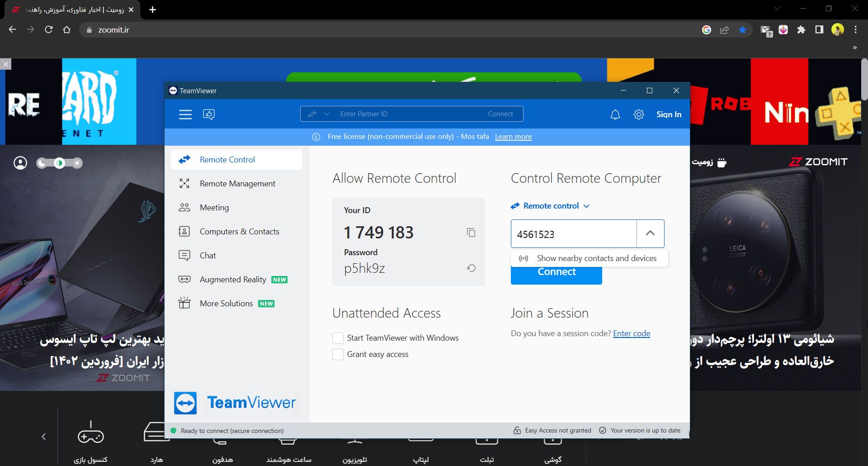Close the Zoomit browser tab
Image resolution: width=868 pixels, height=466 pixels.
[131, 10]
